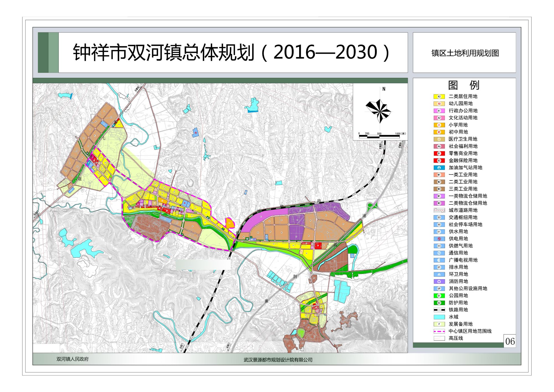This screenshot has height=392, width=554.
Task: Click the M2 industrial land legend icon
Action: pyautogui.click(x=439, y=182)
